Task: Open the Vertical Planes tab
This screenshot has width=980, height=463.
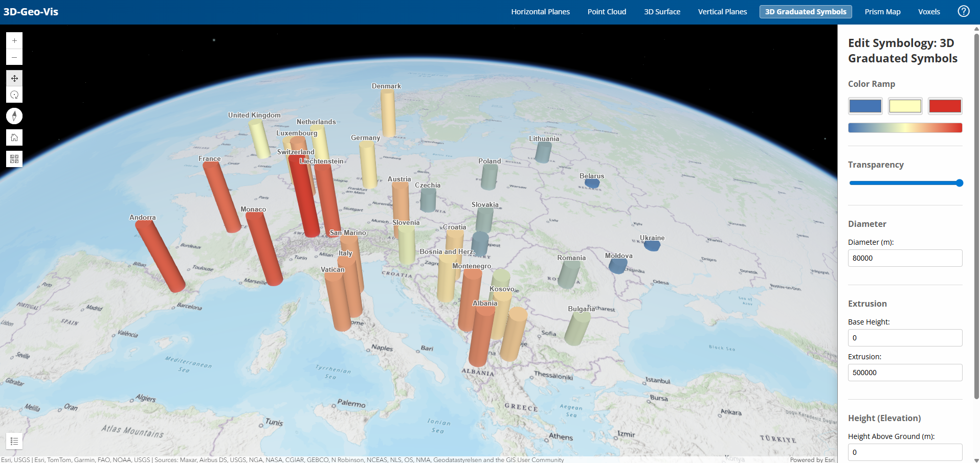Action: (x=722, y=12)
